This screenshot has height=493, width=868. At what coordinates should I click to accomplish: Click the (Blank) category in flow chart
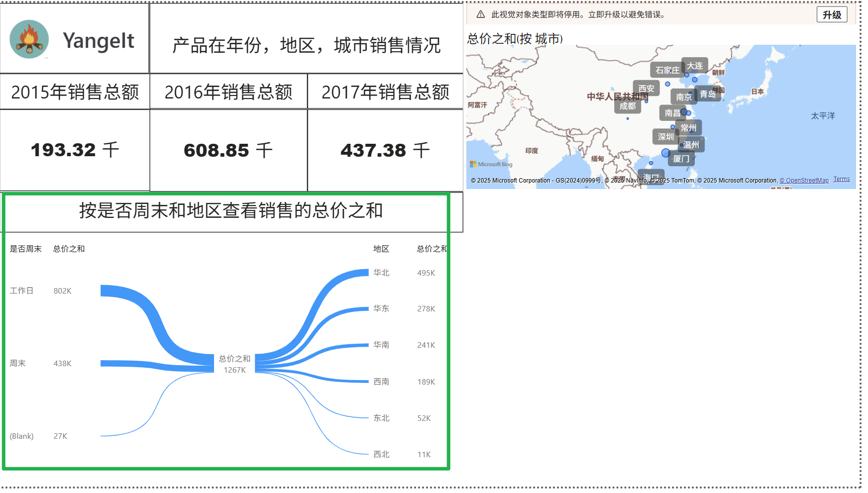[x=21, y=436]
